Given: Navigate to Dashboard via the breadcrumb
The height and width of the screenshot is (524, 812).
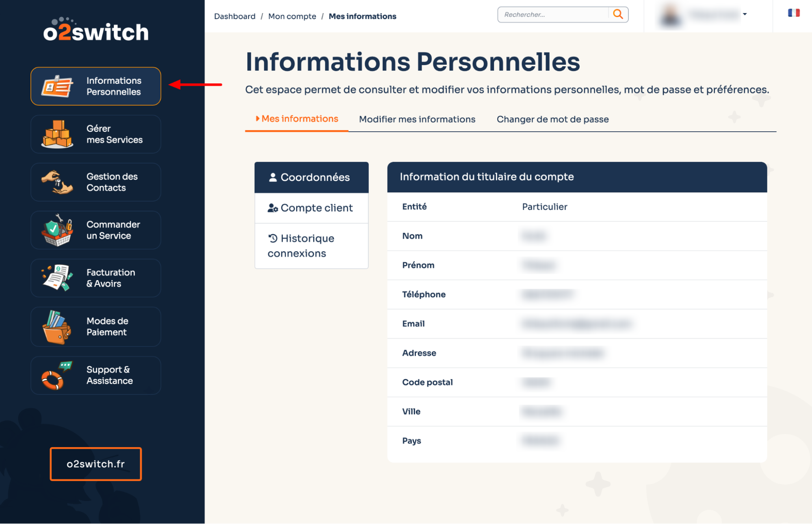Looking at the screenshot, I should tap(234, 16).
